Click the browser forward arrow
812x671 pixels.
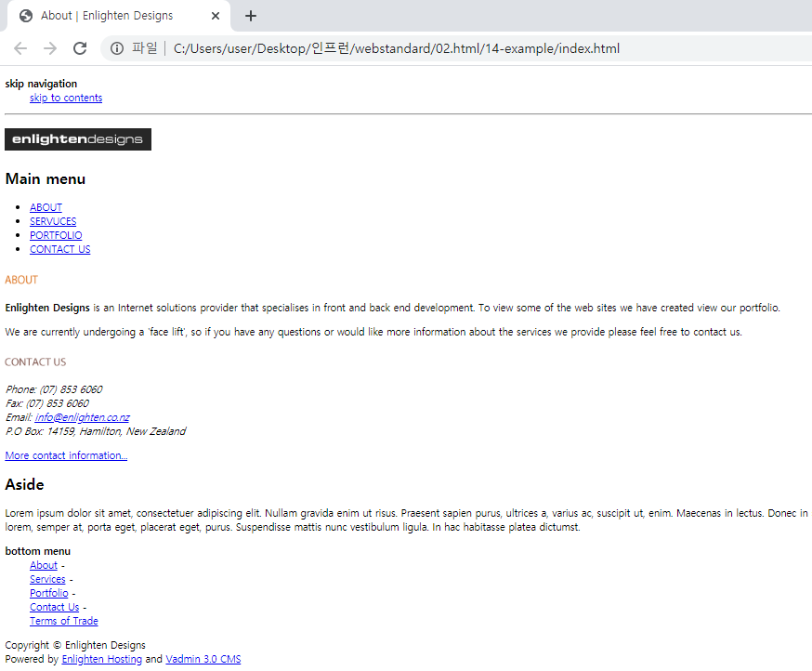pos(50,48)
